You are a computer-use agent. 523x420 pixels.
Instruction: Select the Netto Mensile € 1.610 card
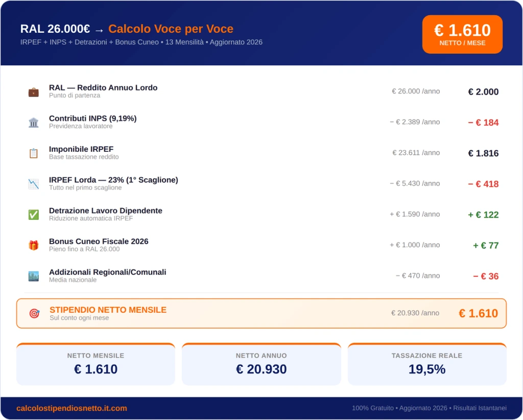coord(96,364)
